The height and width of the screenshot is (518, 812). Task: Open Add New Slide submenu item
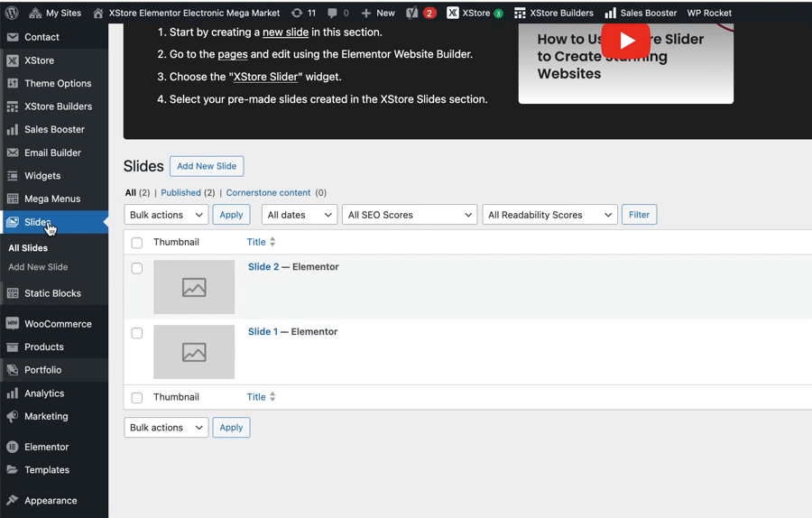pyautogui.click(x=38, y=267)
